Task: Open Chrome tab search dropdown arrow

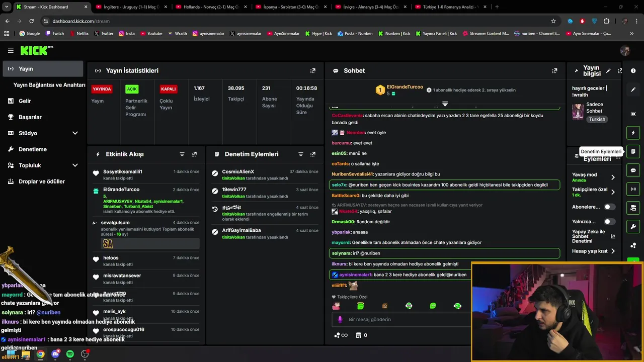Action: tap(7, 7)
